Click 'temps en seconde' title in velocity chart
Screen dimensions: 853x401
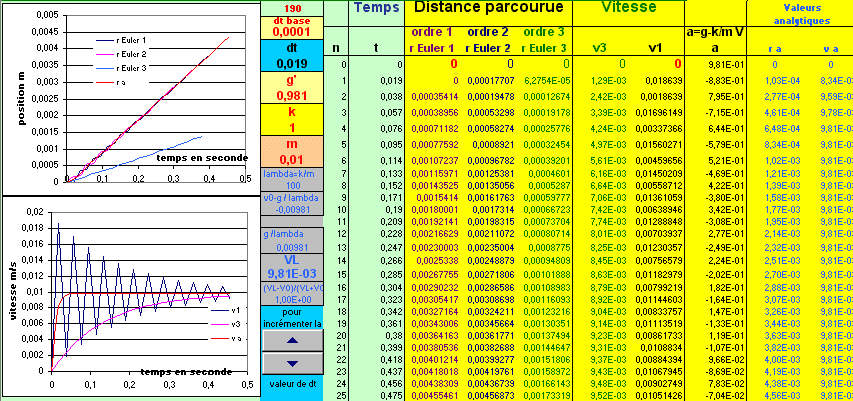187,372
